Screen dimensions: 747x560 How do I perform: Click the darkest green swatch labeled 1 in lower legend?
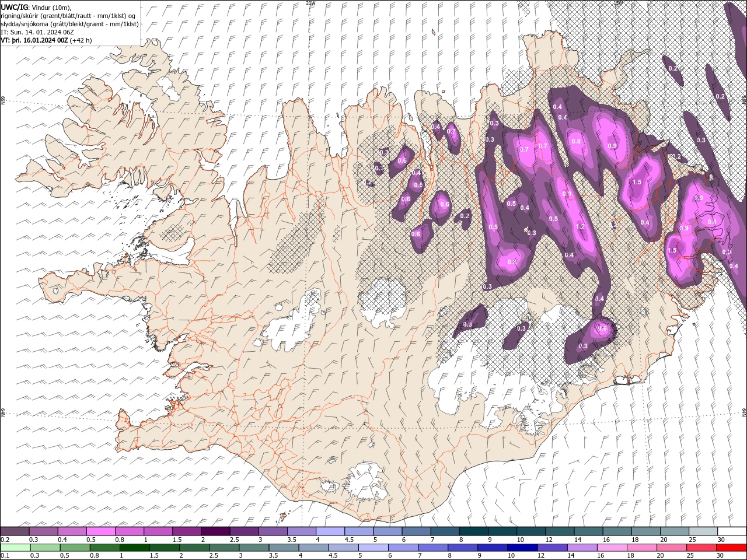[134, 548]
